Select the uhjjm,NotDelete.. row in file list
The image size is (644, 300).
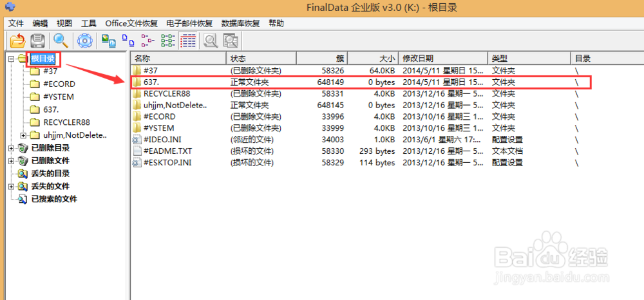(387, 105)
